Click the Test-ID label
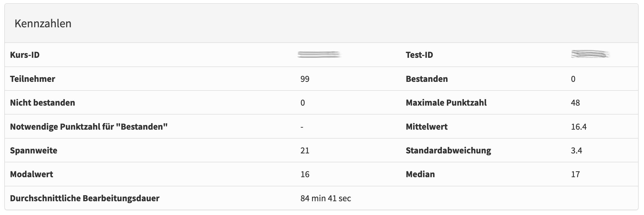This screenshot has height=215, width=644. (x=419, y=55)
